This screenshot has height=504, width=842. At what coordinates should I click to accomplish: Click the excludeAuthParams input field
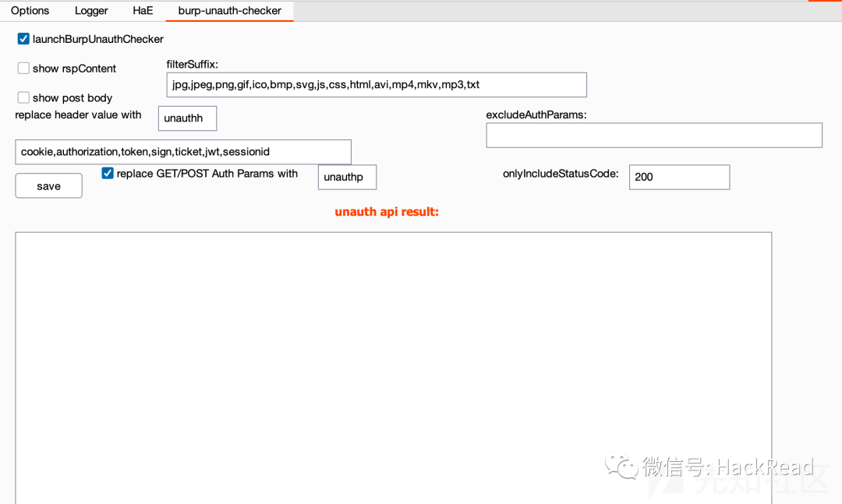click(654, 136)
